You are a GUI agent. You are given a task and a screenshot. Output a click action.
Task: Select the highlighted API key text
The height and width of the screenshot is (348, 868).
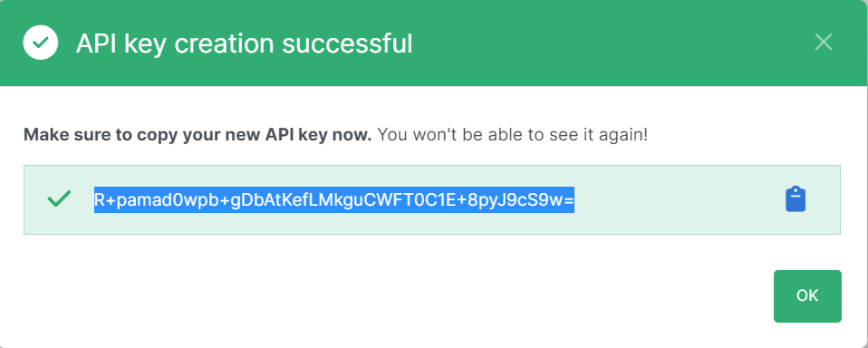(333, 199)
